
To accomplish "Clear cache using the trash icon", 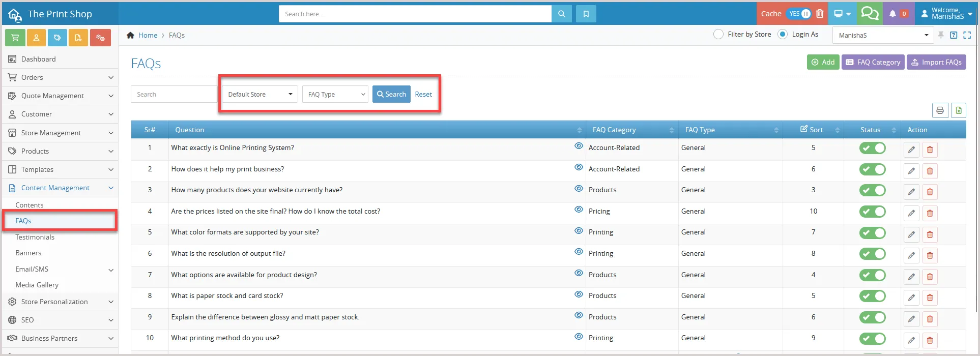I will [x=820, y=14].
